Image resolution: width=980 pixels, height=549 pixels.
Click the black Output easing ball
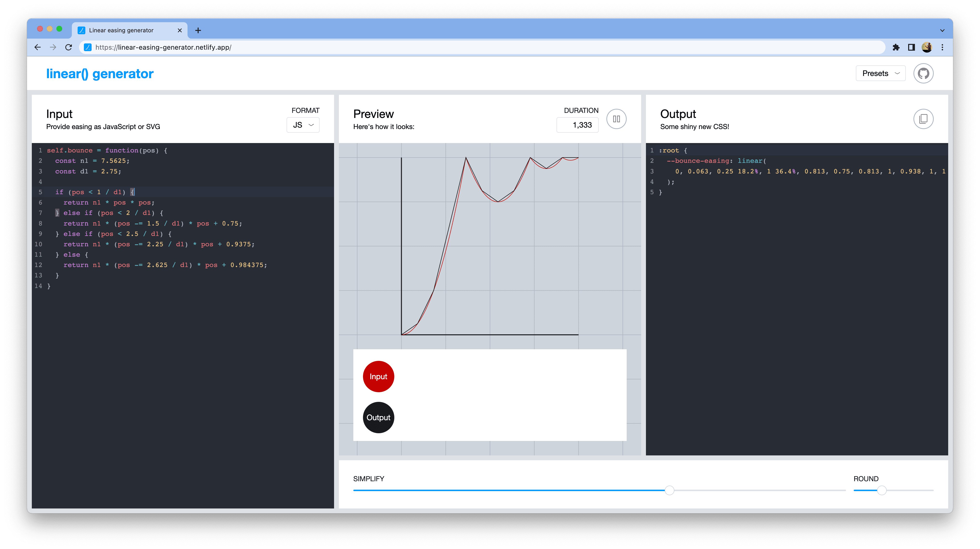378,417
